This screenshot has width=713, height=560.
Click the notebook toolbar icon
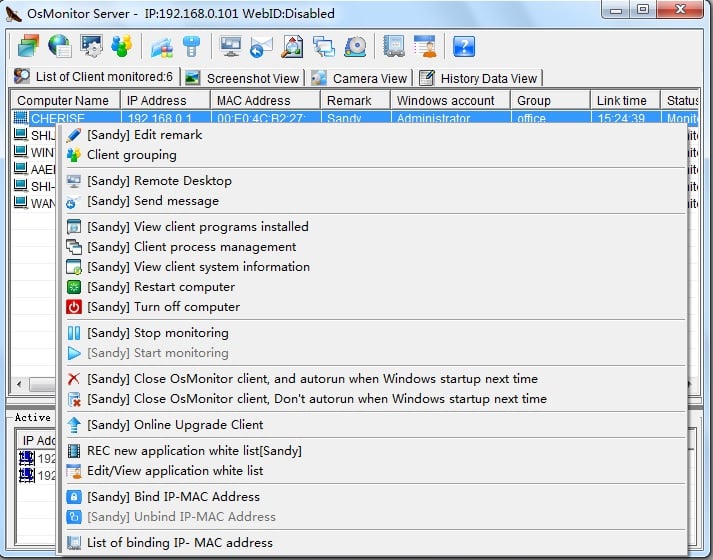click(x=394, y=46)
